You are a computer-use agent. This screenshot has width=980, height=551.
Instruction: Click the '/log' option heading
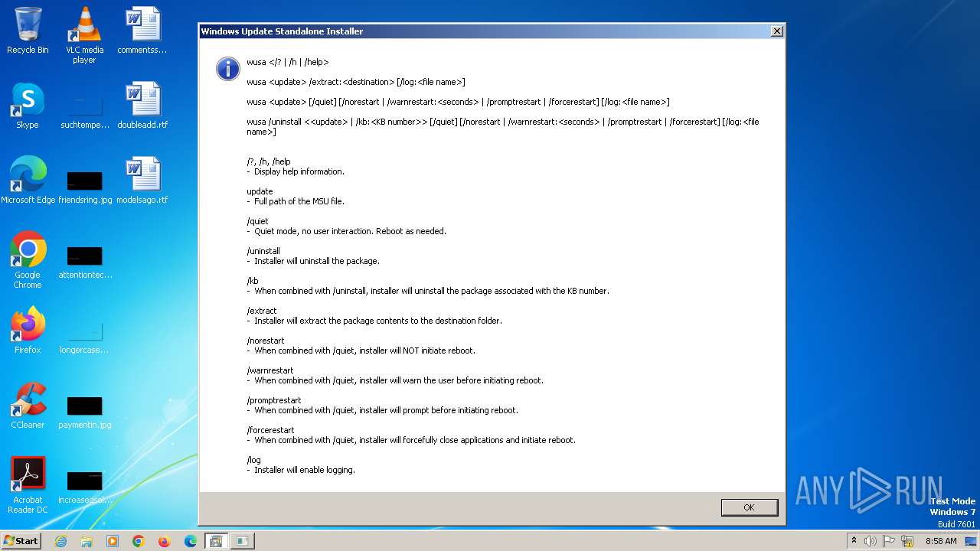point(253,460)
